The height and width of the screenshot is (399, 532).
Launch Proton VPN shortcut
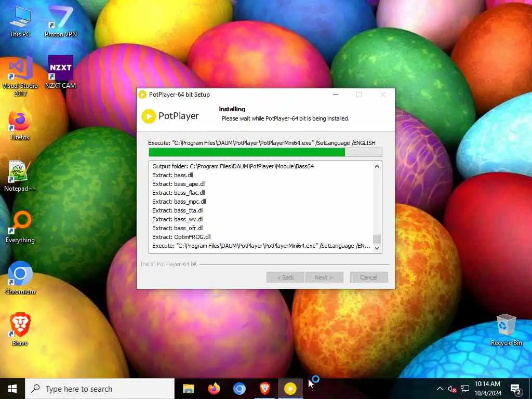(61, 21)
